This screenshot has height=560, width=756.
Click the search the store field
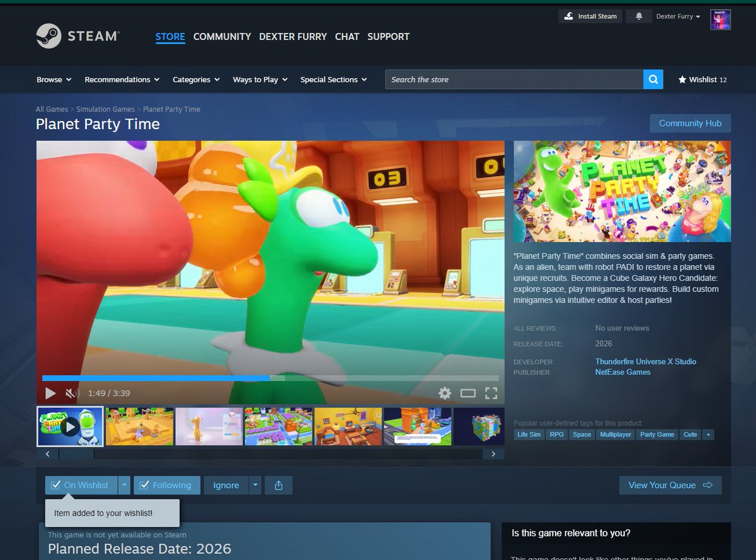pyautogui.click(x=514, y=79)
